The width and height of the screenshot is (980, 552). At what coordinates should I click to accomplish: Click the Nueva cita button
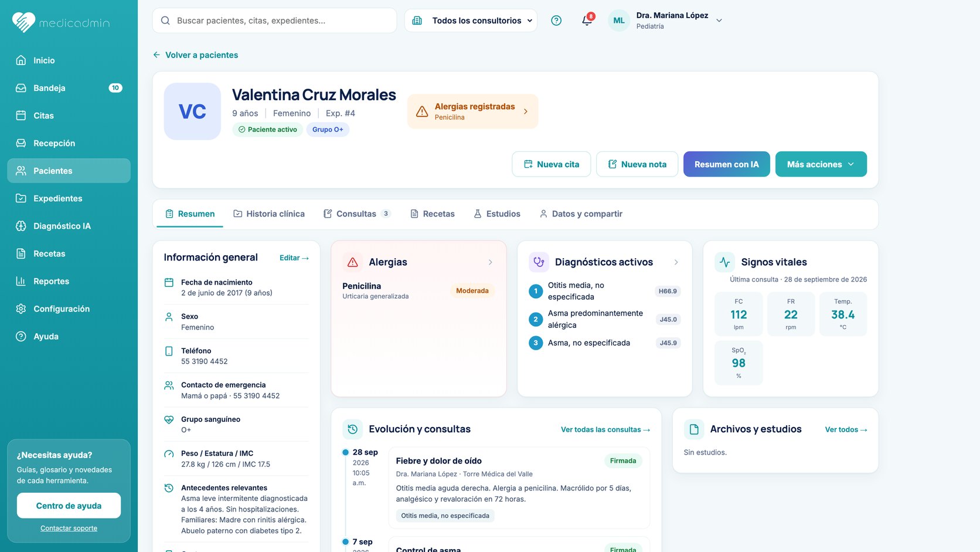pyautogui.click(x=551, y=164)
